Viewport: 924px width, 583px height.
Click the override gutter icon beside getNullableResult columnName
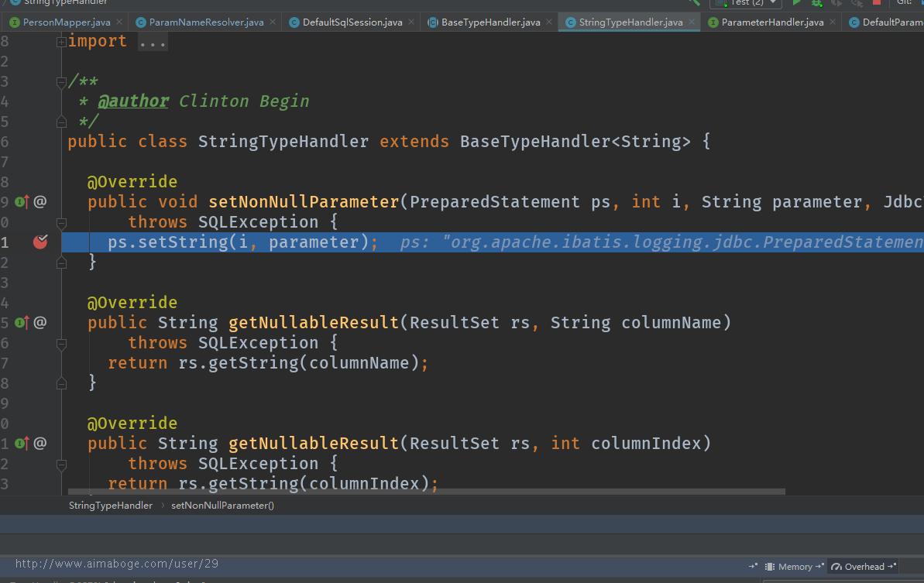pos(22,323)
